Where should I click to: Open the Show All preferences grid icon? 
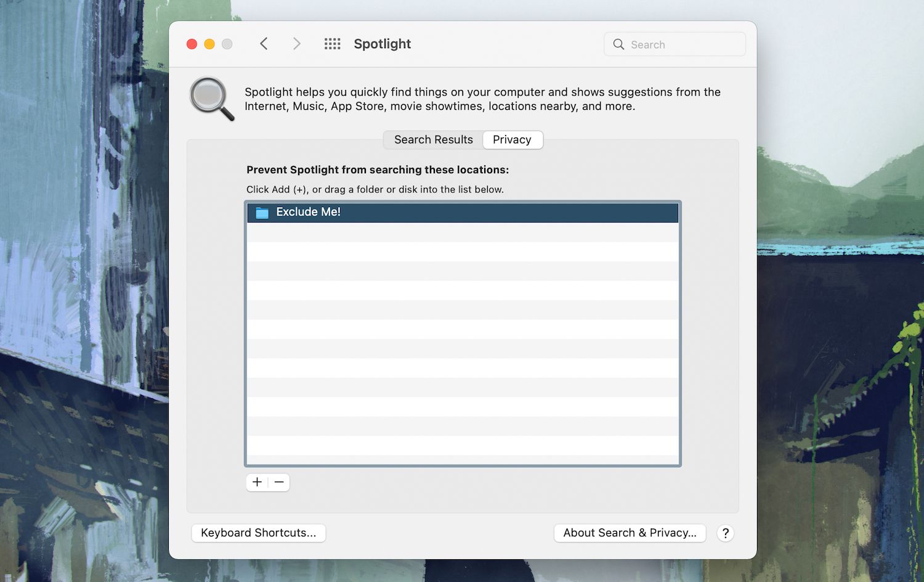[332, 44]
